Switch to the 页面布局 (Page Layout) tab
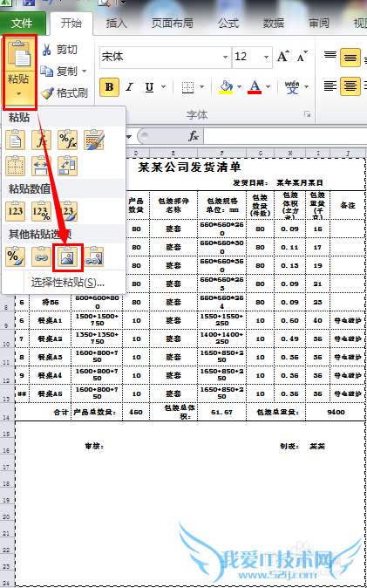Viewport: 367px width, 588px height. [172, 24]
